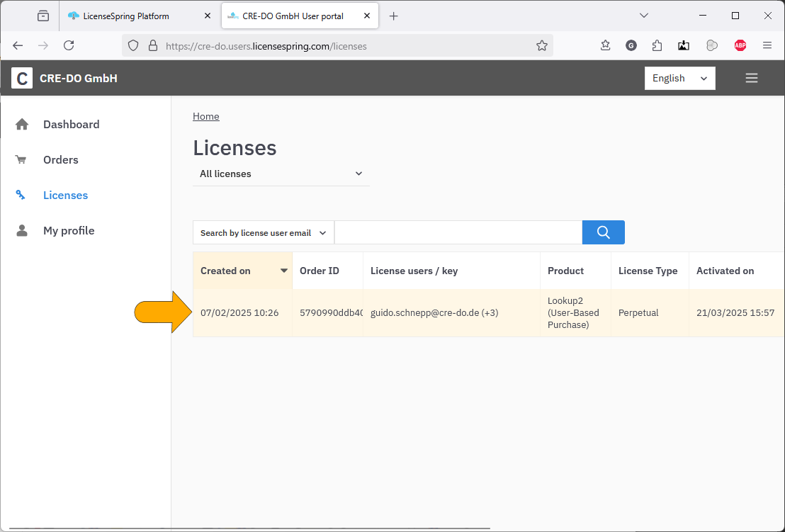Image resolution: width=785 pixels, height=532 pixels.
Task: Click the G extension icon
Action: (x=631, y=45)
